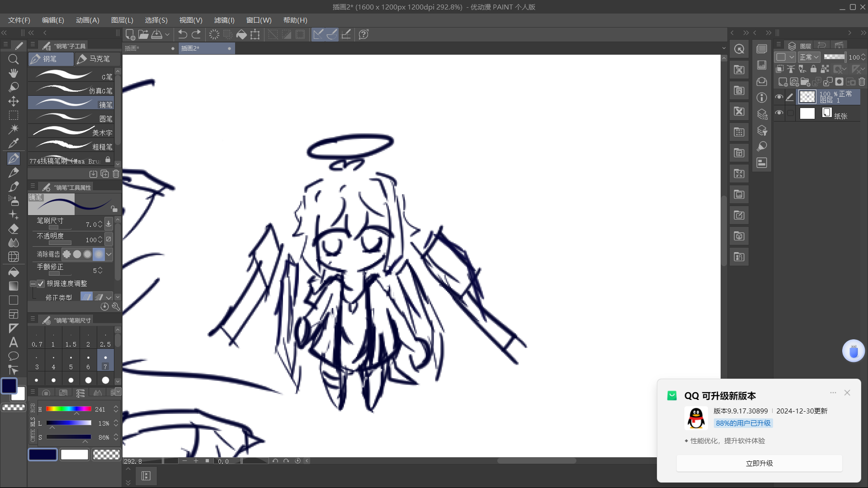Open the save icon dropdown arrow
Image resolution: width=868 pixels, height=488 pixels.
(167, 34)
